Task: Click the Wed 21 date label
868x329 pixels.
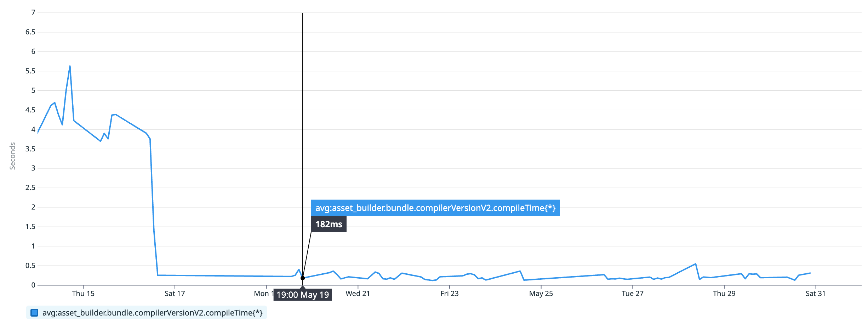Action: coord(358,294)
